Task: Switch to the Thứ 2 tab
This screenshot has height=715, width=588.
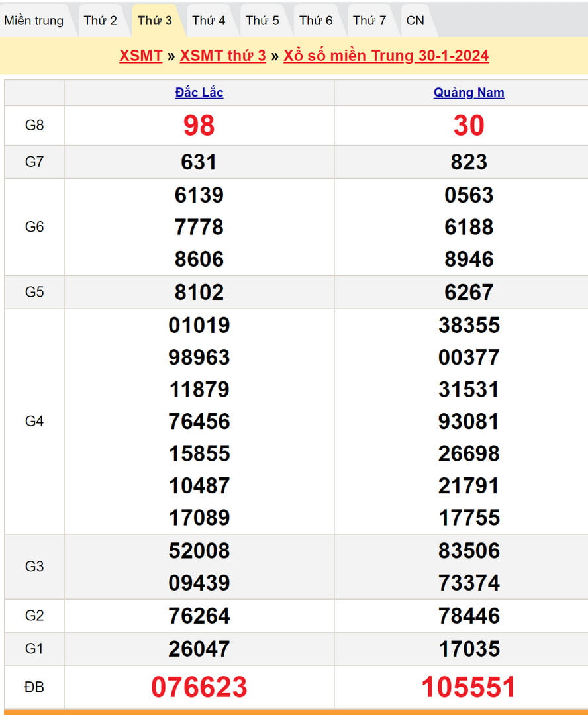Action: [100, 21]
